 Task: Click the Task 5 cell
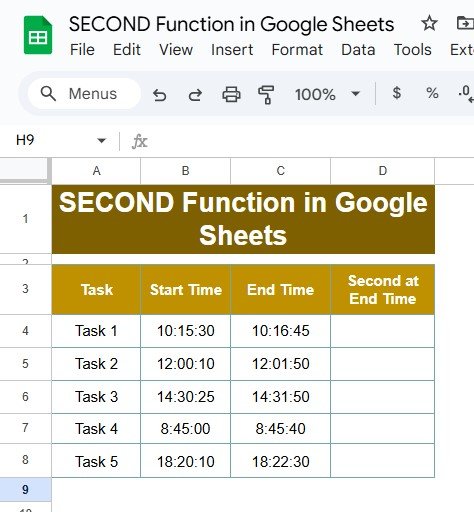pyautogui.click(x=96, y=462)
